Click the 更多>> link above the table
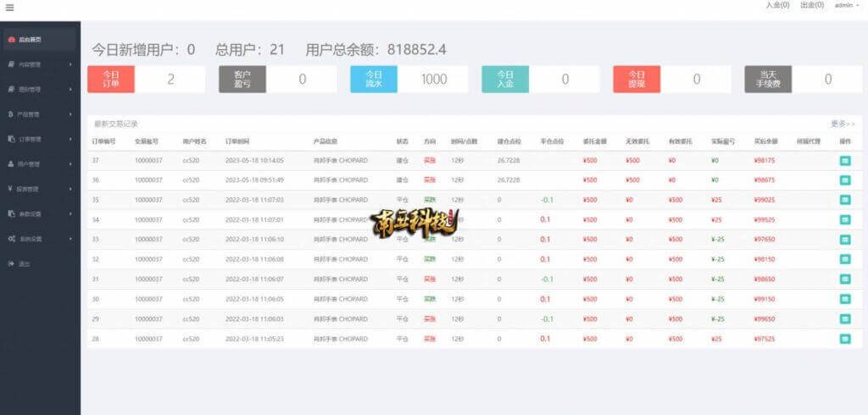Screen dimensions: 868x415 click(843, 124)
